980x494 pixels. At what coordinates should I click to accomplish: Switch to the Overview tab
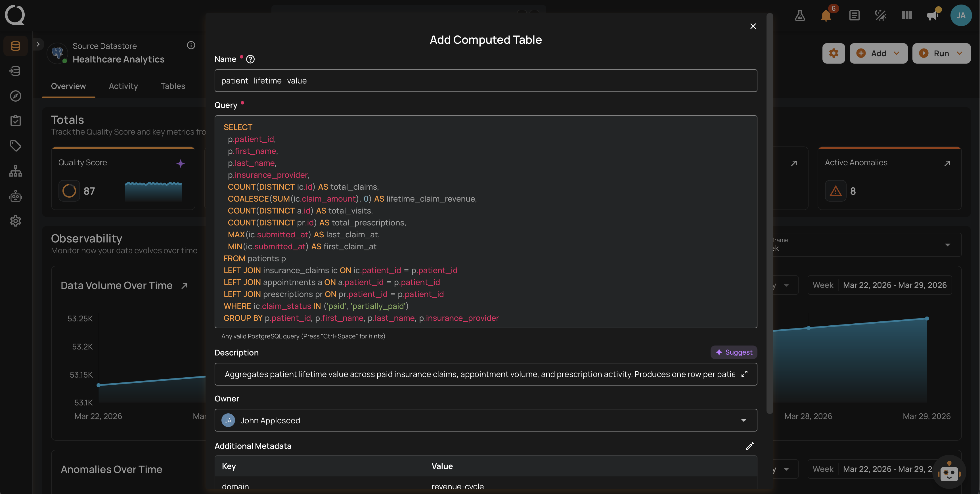coord(68,86)
